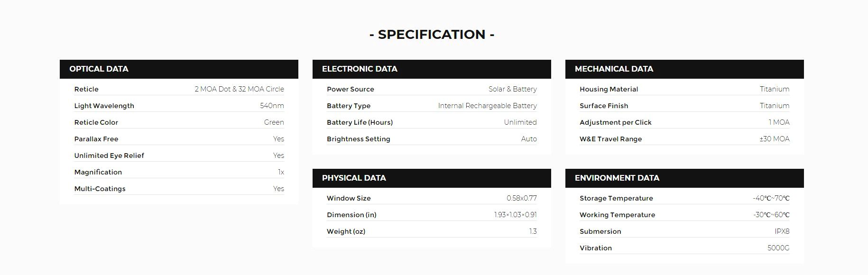Click the MECHANICAL DATA section header
The height and width of the screenshot is (275, 868).
coord(614,69)
